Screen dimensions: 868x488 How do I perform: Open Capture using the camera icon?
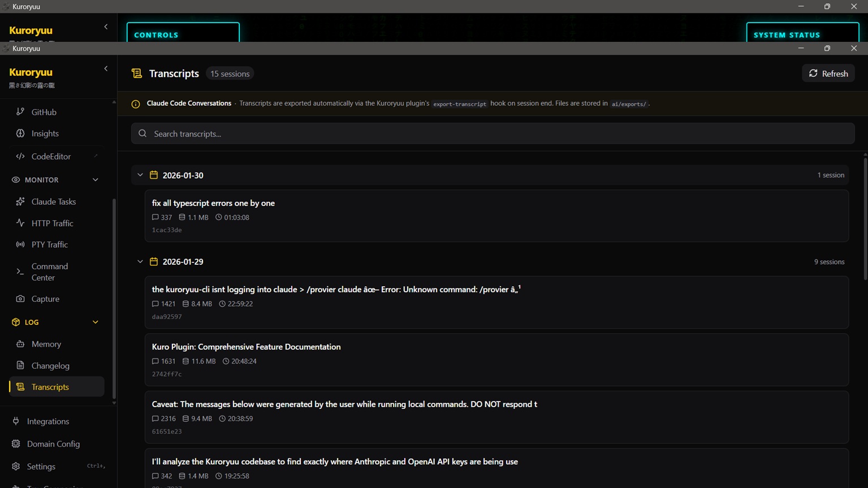click(20, 299)
